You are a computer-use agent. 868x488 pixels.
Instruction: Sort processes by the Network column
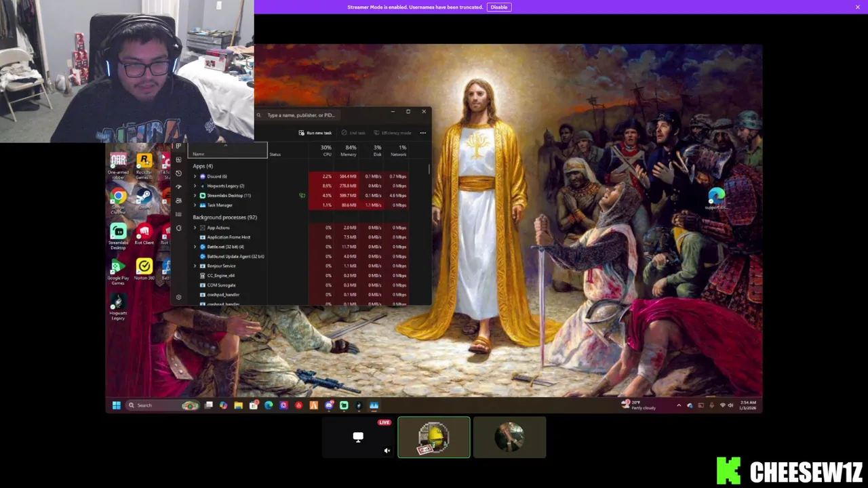396,150
